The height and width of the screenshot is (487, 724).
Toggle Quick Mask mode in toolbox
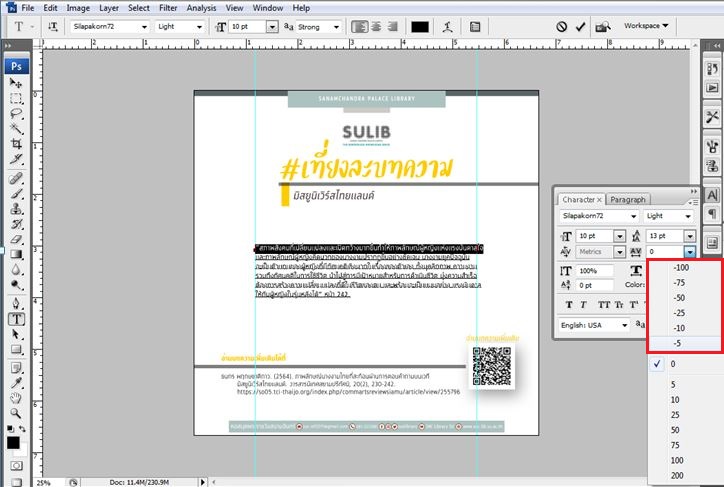click(16, 466)
